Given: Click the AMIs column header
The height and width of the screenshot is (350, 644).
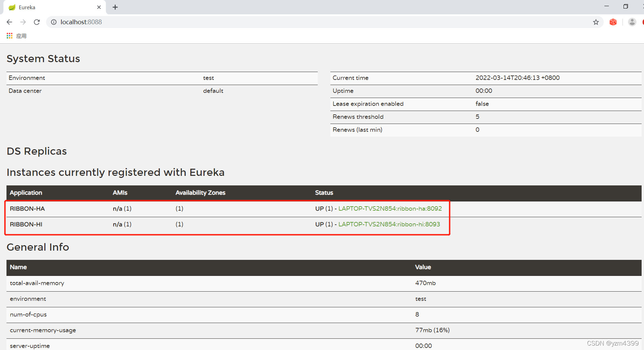Looking at the screenshot, I should coord(120,193).
